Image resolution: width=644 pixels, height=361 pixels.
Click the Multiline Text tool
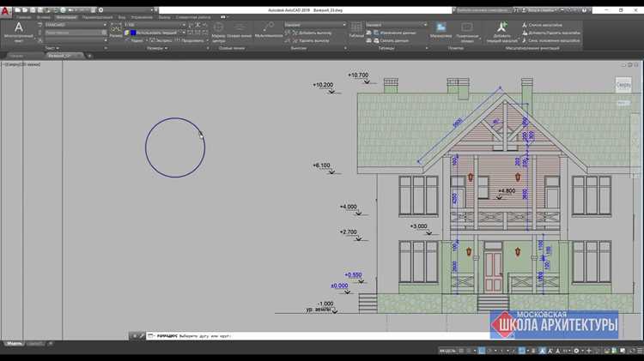tap(19, 32)
